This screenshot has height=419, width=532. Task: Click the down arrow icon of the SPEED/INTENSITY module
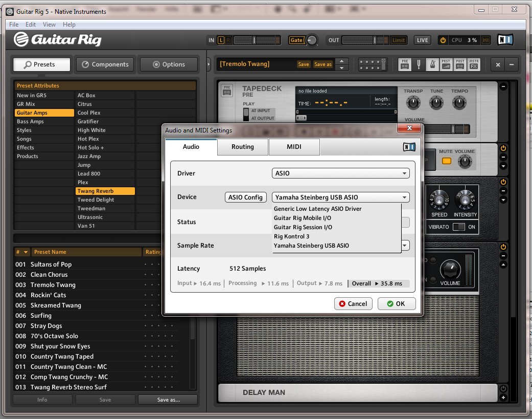[503, 200]
